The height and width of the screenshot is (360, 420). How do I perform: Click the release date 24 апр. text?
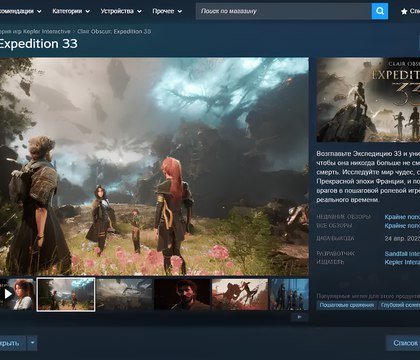point(402,239)
